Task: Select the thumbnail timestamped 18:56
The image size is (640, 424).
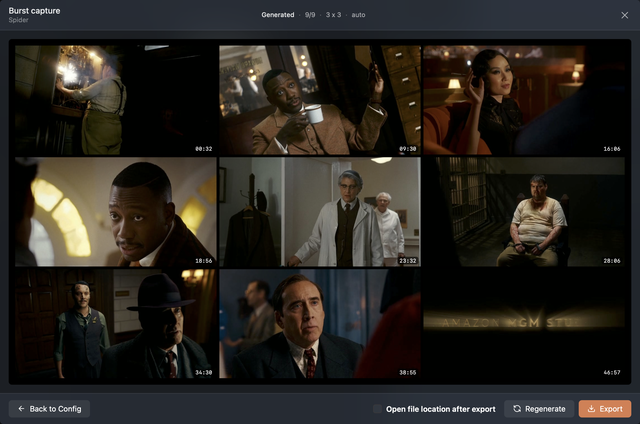Action: 116,212
